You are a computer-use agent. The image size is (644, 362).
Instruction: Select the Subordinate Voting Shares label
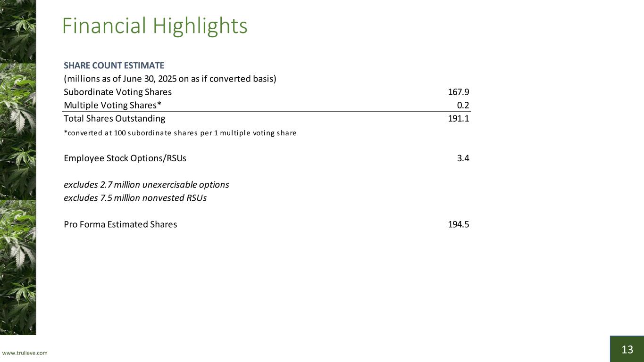click(117, 92)
